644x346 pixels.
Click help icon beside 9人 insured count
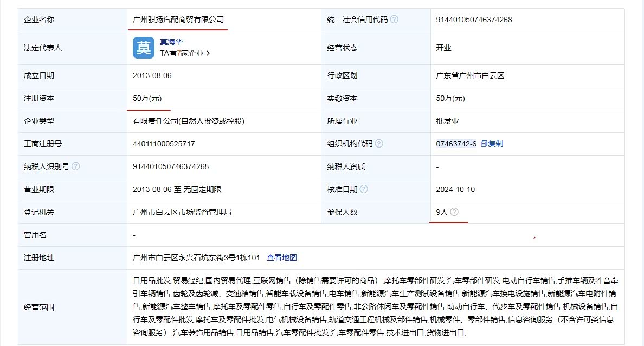pos(454,212)
